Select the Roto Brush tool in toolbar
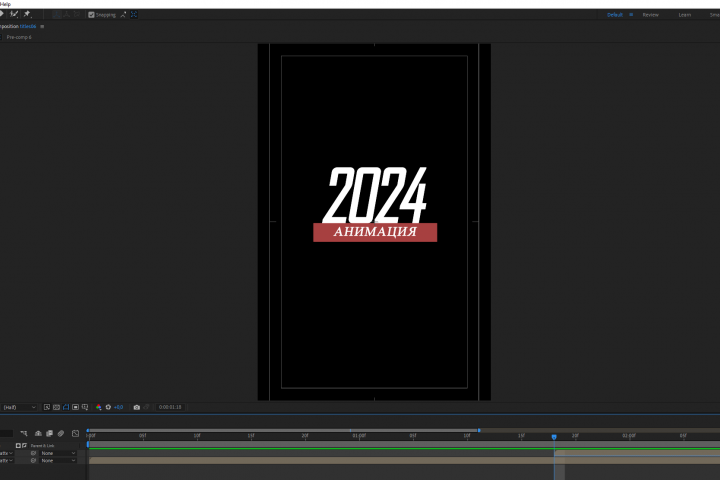 click(14, 14)
